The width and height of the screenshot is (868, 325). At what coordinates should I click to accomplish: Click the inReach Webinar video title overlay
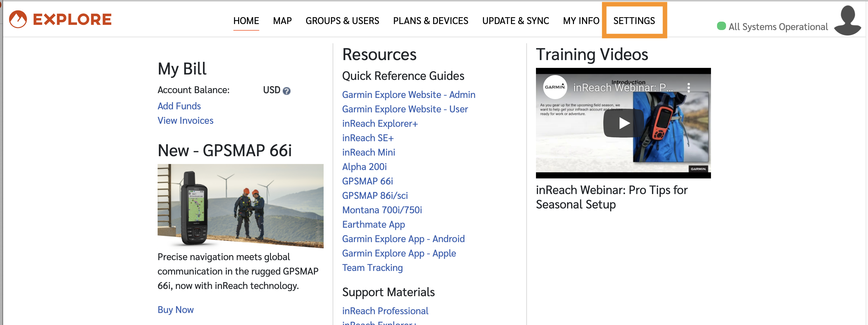pyautogui.click(x=623, y=87)
